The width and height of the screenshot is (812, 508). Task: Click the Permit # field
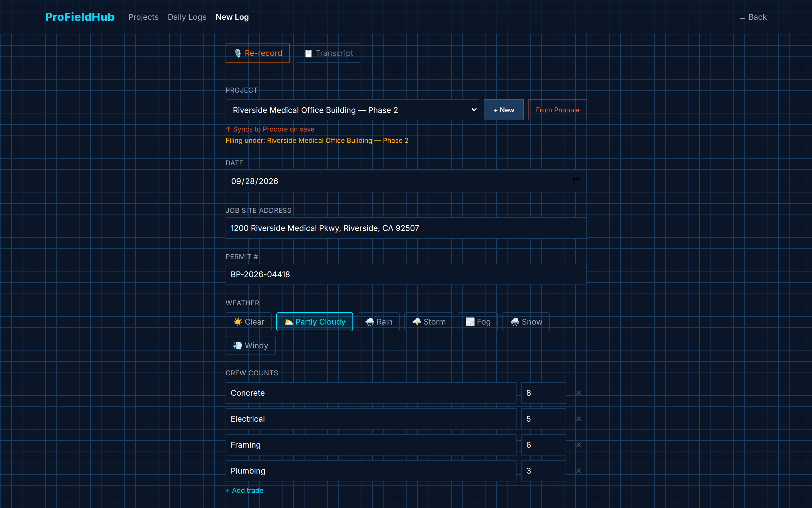tap(406, 274)
